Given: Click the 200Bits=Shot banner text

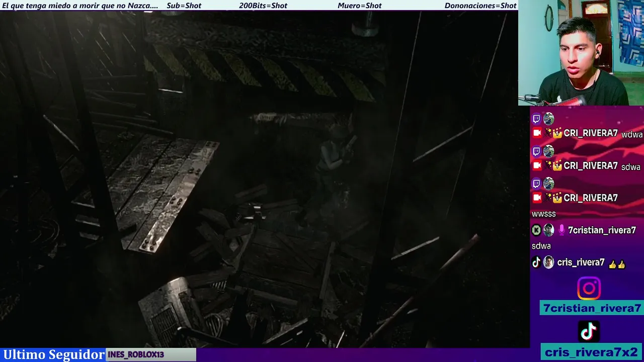Looking at the screenshot, I should [263, 6].
